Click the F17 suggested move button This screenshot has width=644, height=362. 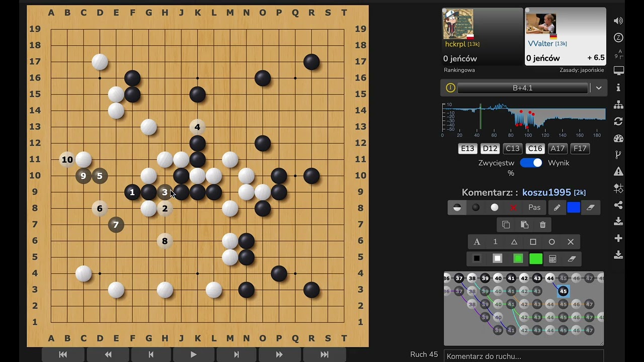(x=580, y=148)
